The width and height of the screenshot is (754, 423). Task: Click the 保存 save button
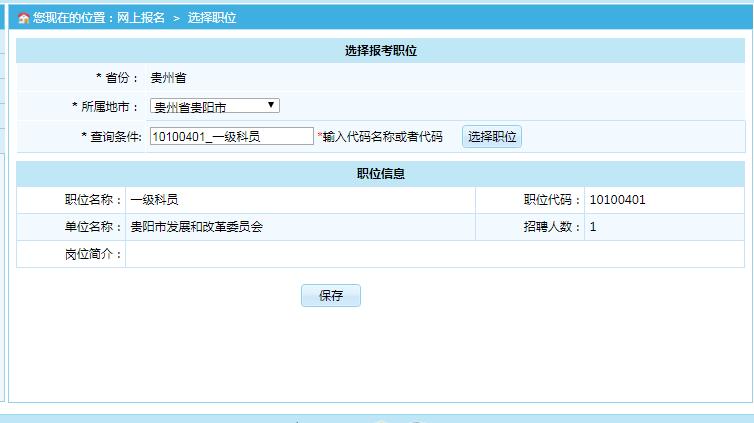330,296
